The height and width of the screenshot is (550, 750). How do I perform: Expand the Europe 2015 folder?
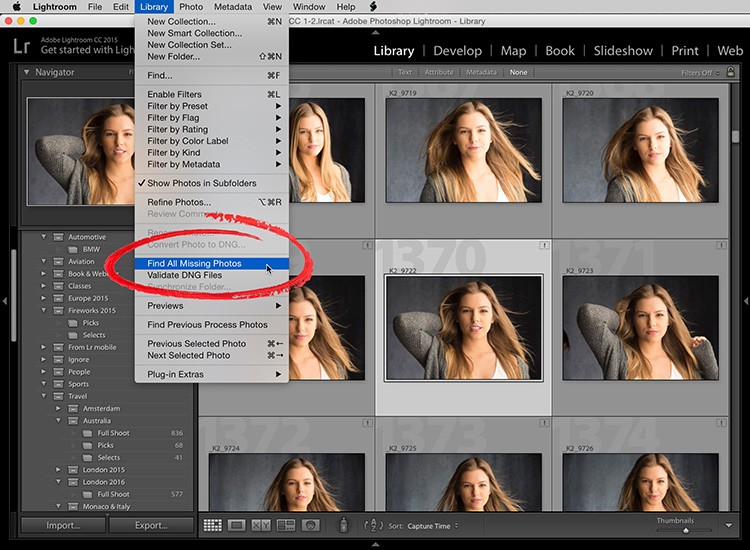coord(44,298)
